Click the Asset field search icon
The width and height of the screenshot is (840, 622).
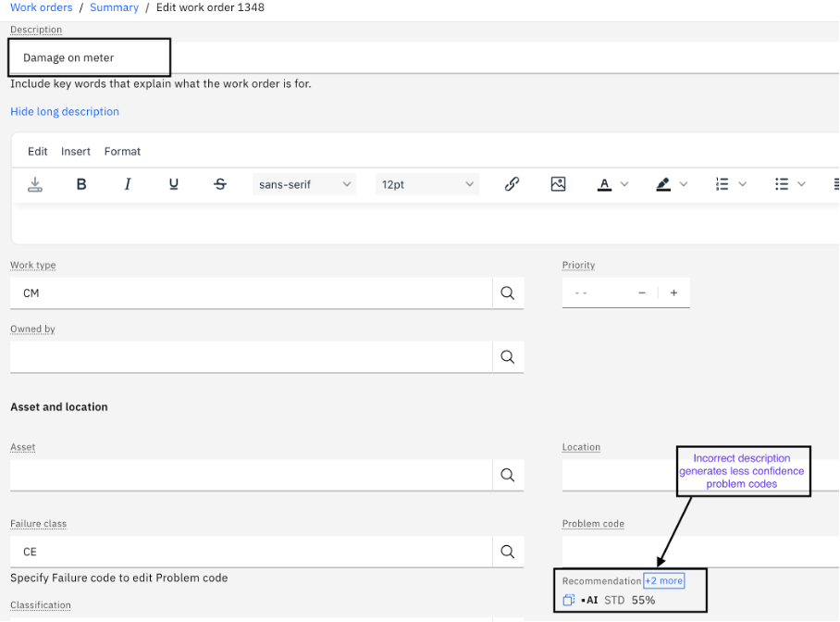coord(507,474)
